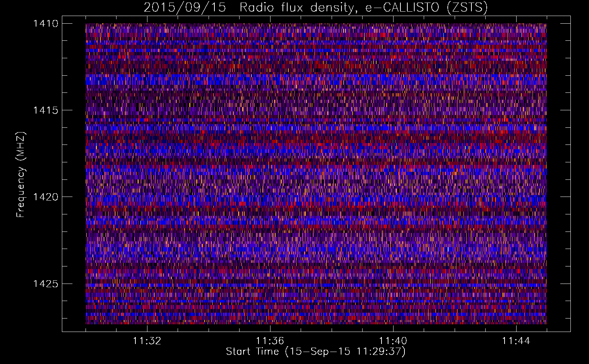Click the plot title '2015/09/15 Radio flux density'

point(315,8)
